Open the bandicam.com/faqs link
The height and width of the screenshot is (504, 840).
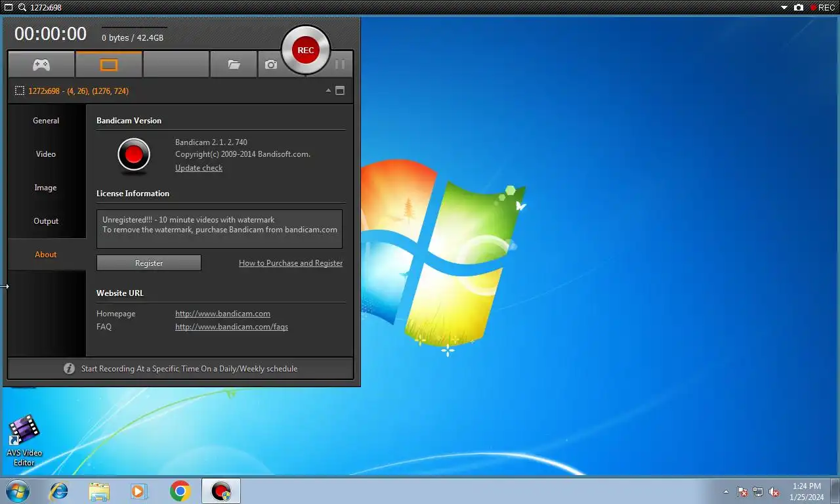point(232,327)
